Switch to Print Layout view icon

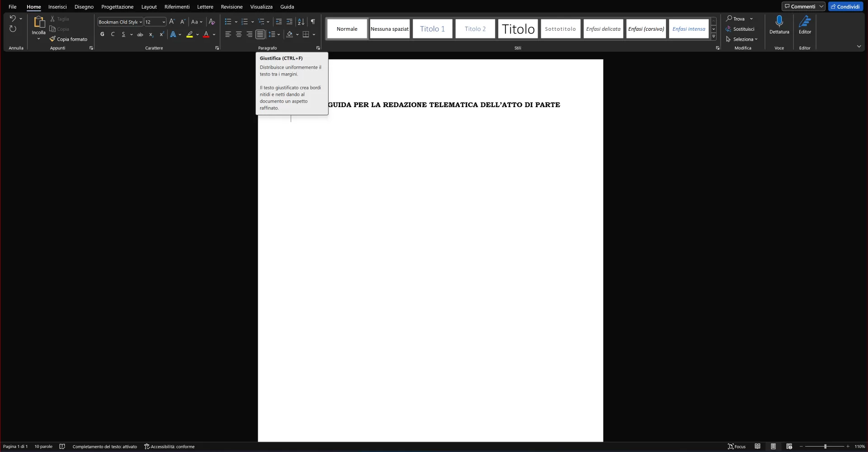[x=774, y=447]
